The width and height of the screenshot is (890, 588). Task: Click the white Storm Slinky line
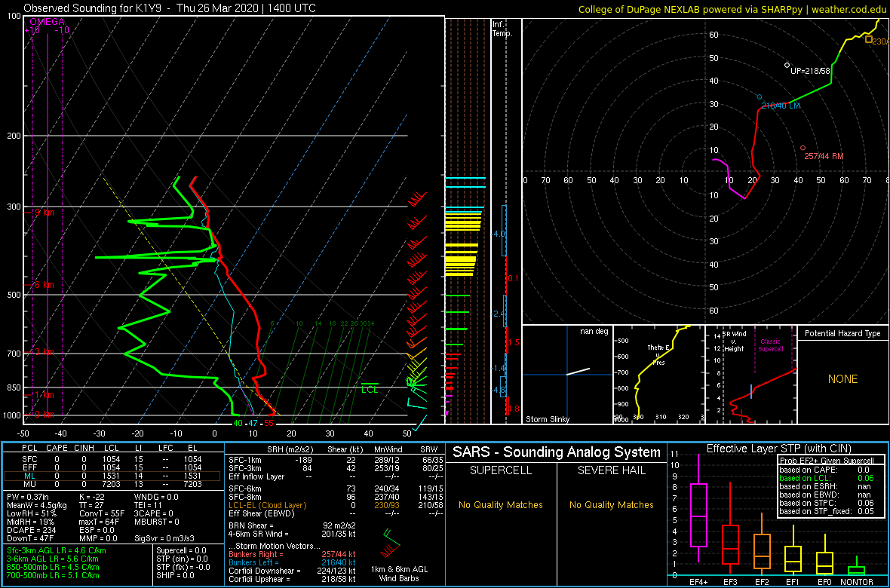[578, 371]
